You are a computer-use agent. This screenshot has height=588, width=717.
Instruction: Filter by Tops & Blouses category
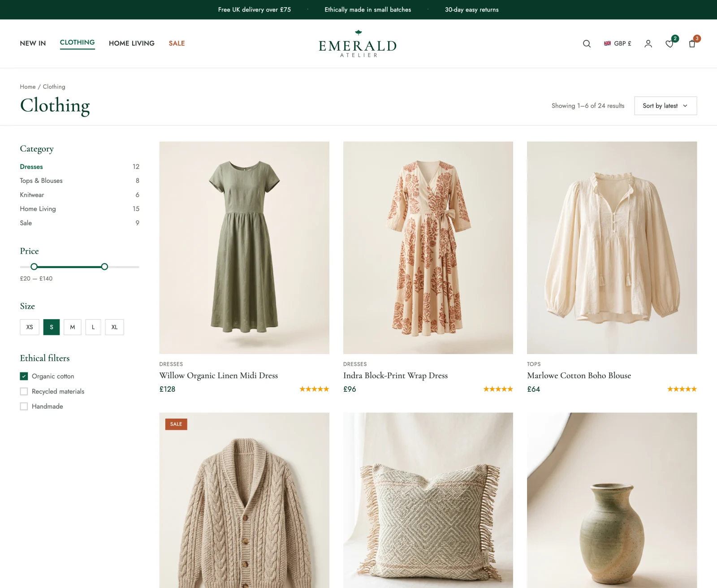coord(41,181)
